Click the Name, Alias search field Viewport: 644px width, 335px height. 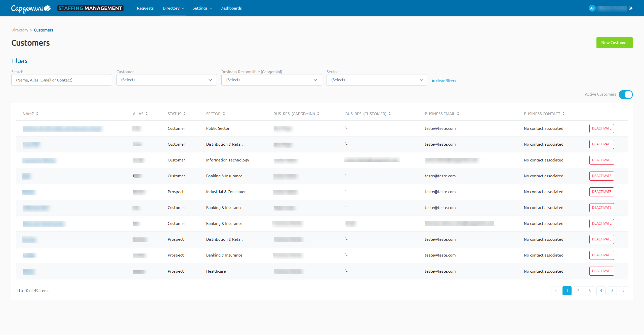(61, 80)
